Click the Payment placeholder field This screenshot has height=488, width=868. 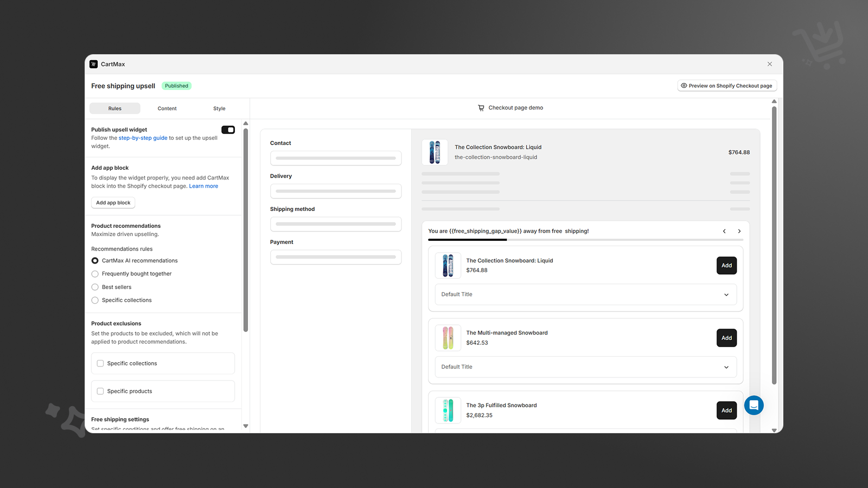click(x=336, y=257)
